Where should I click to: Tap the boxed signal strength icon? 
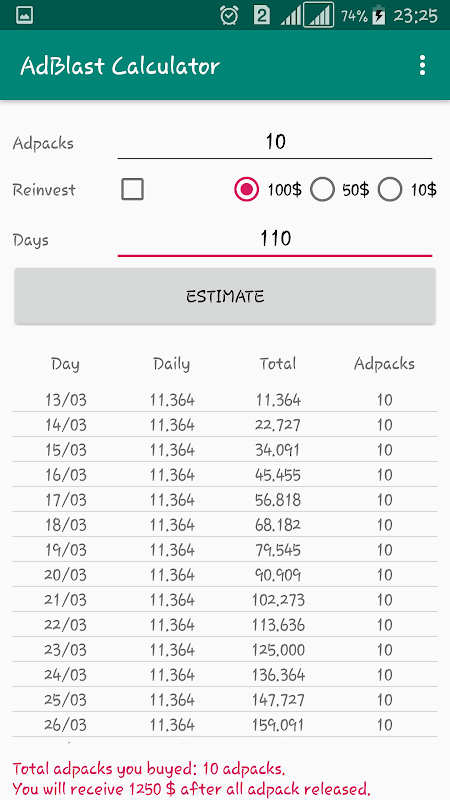pos(319,15)
